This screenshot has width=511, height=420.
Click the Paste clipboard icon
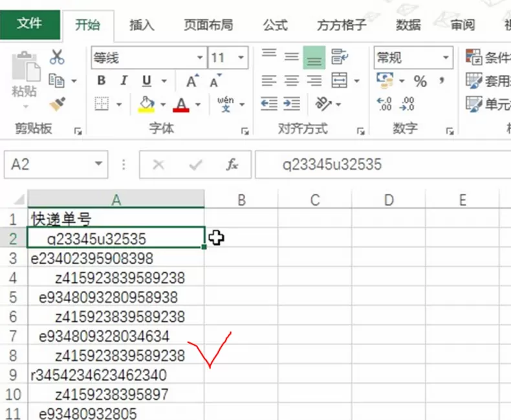(25, 67)
